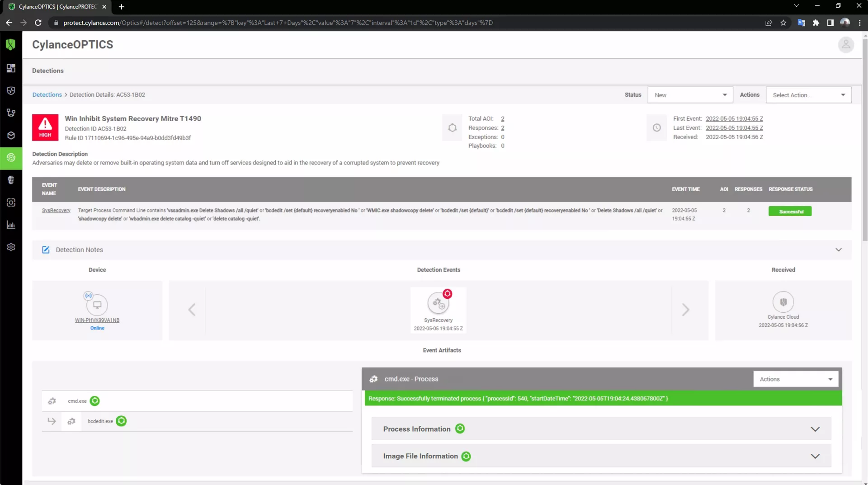868x485 pixels.
Task: Click the page vertical scrollbar
Action: (865, 140)
